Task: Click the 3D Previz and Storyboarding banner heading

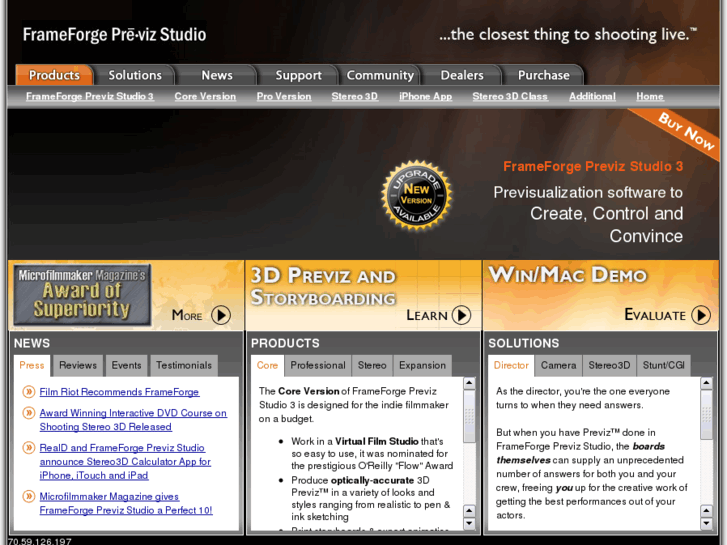Action: [x=323, y=287]
